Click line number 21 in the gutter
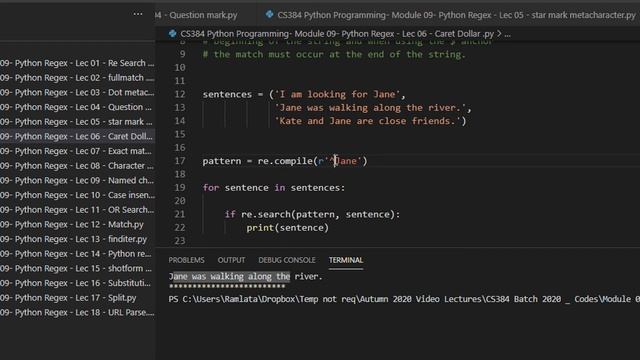The height and width of the screenshot is (360, 640). [x=180, y=214]
